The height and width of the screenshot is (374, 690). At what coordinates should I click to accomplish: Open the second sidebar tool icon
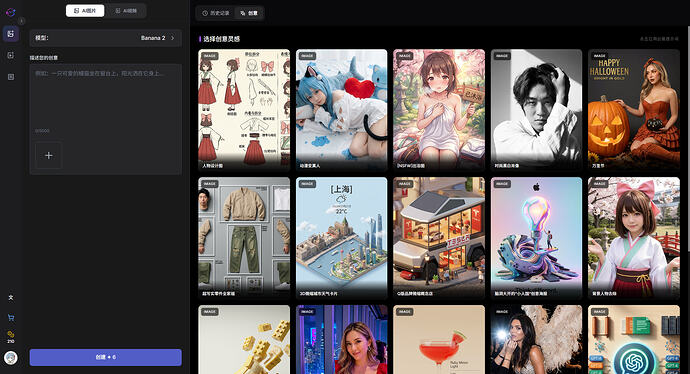11,55
